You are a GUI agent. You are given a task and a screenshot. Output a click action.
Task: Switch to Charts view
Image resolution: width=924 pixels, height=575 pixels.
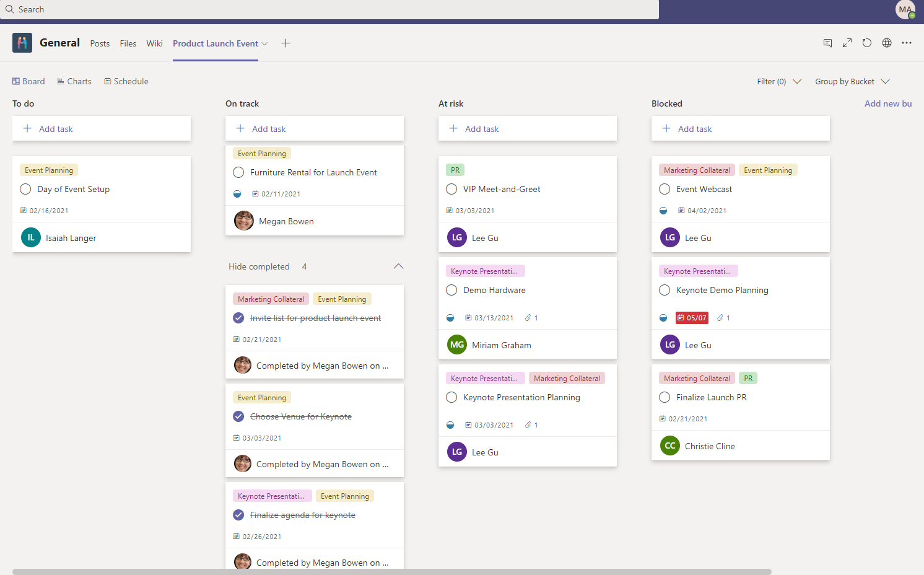click(74, 81)
